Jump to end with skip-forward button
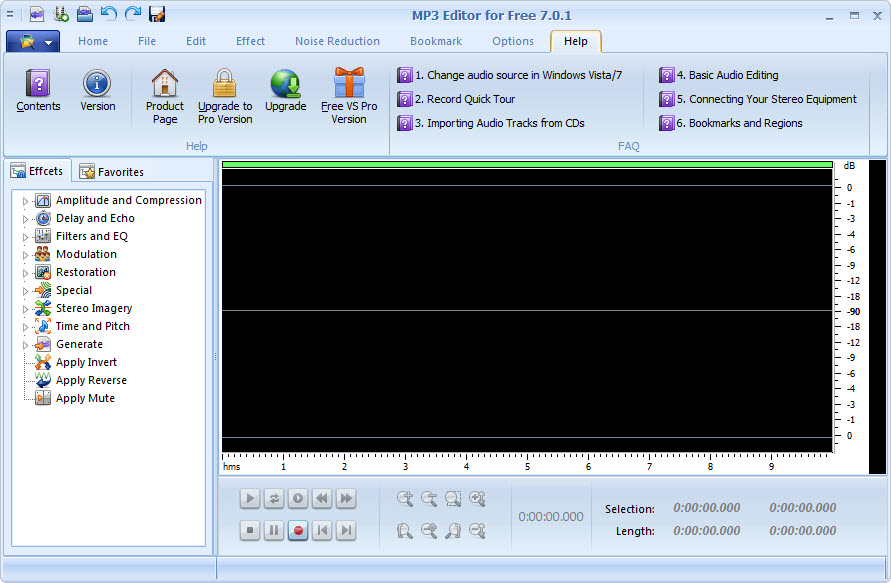 pos(346,530)
